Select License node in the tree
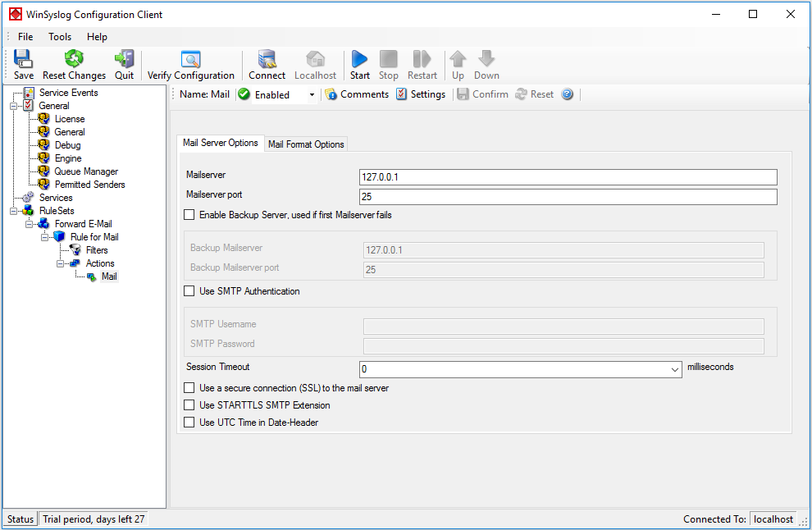The image size is (812, 530). tap(70, 119)
